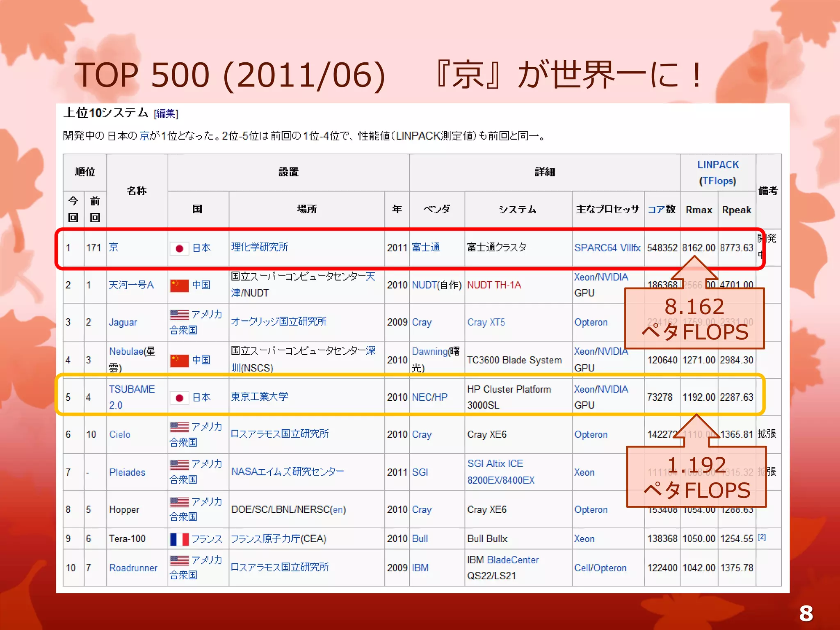Open the オークリッジ国立研究所 link
Screen dimensions: 840x630
click(279, 322)
